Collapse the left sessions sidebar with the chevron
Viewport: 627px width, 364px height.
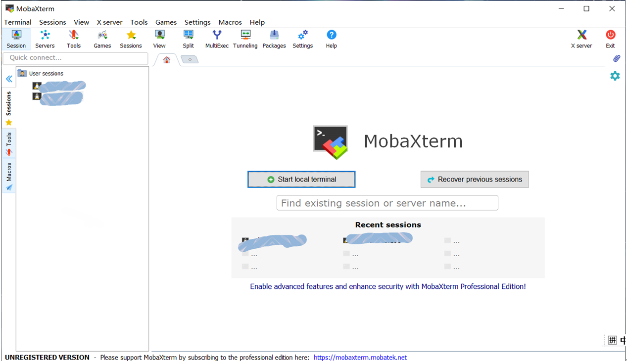tap(9, 79)
